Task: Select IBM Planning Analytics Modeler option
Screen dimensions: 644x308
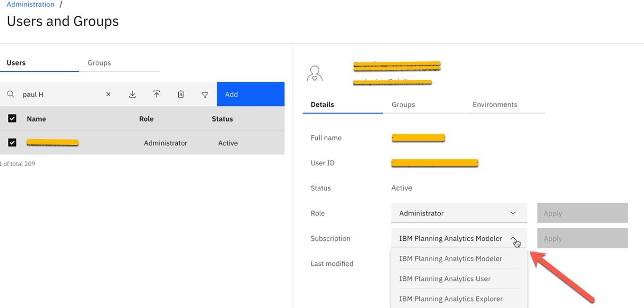Action: pyautogui.click(x=459, y=258)
